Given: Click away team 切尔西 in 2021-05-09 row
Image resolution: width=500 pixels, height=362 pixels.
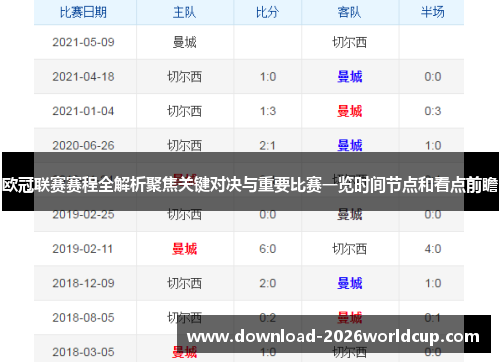Looking at the screenshot, I should coord(349,42).
